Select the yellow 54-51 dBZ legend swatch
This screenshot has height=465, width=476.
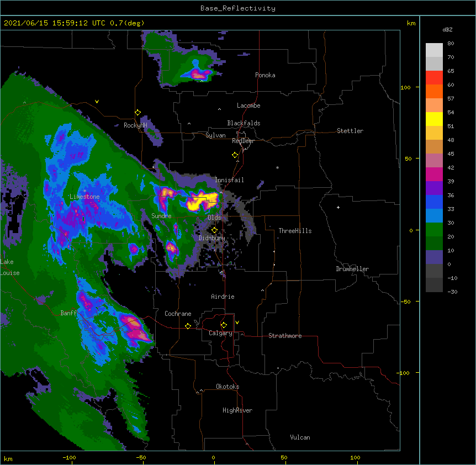coord(434,119)
